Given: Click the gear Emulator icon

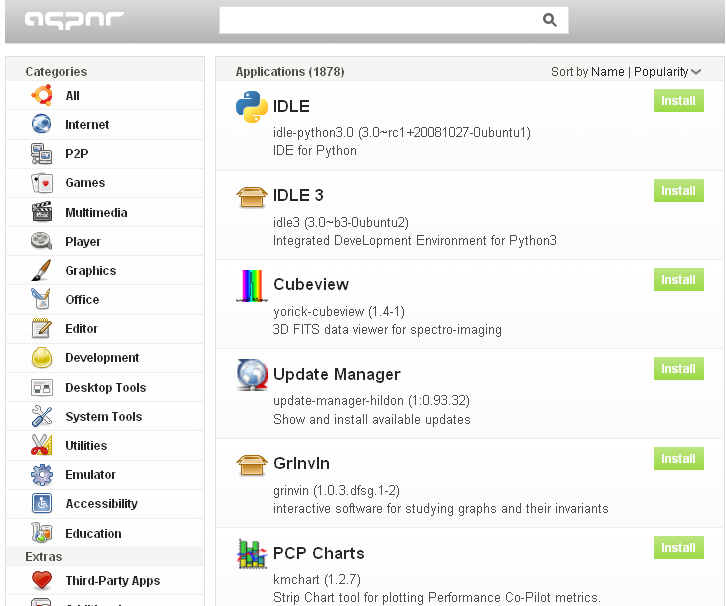Looking at the screenshot, I should [42, 475].
